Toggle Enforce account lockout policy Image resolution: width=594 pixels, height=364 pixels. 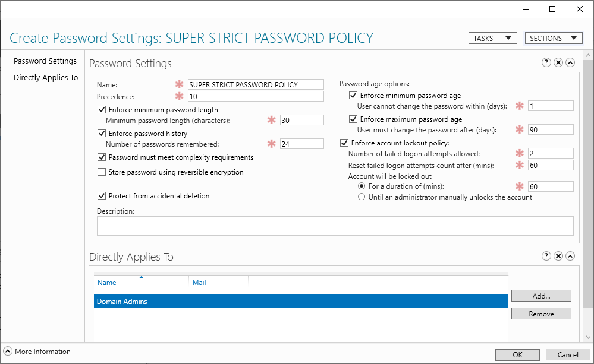[x=344, y=143]
